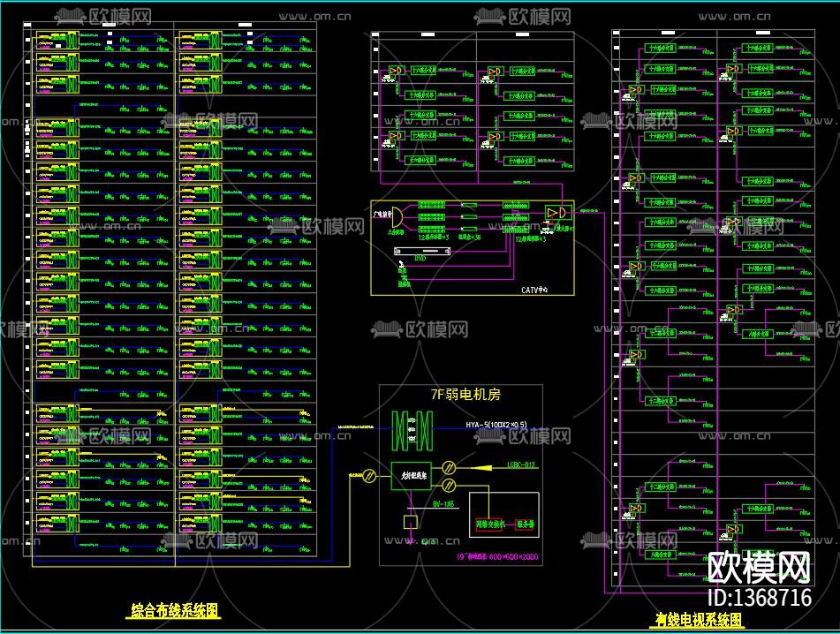The image size is (840, 634).
Task: Click the BV-1X6 grounding label
Action: (x=443, y=503)
